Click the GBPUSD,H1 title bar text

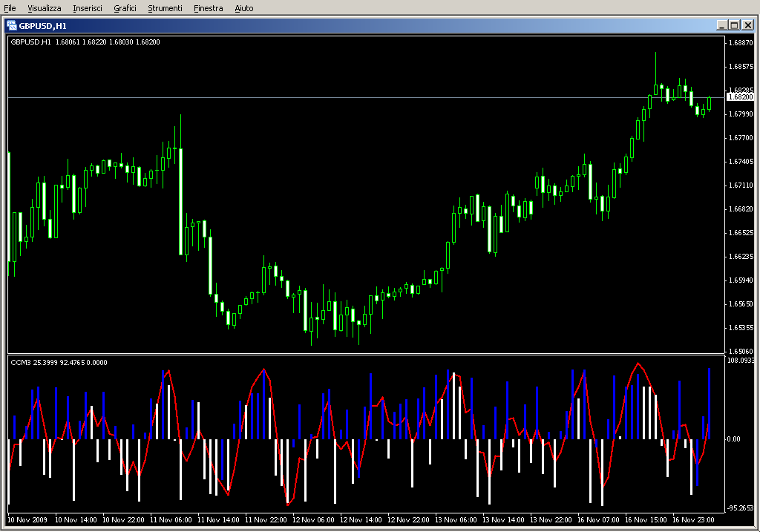click(x=42, y=26)
